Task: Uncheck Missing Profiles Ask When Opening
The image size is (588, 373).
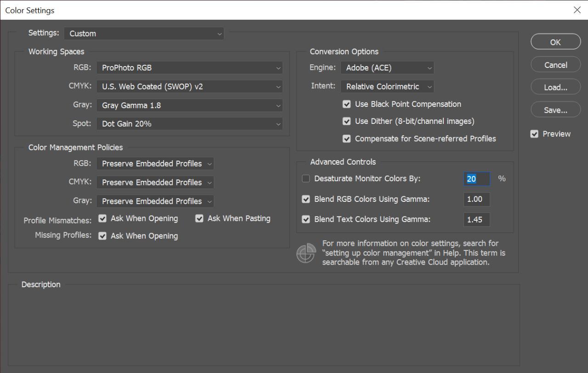Action: pyautogui.click(x=102, y=236)
